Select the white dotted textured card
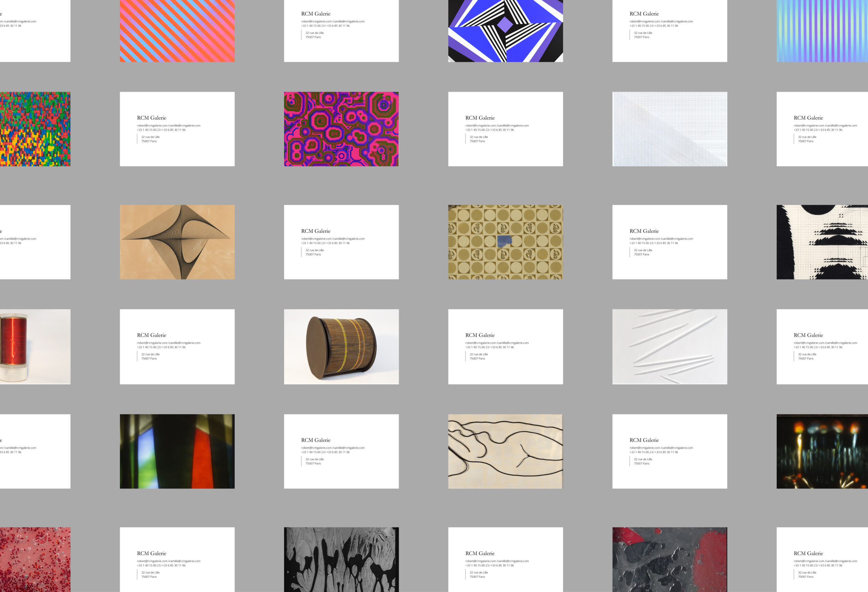 pyautogui.click(x=670, y=129)
